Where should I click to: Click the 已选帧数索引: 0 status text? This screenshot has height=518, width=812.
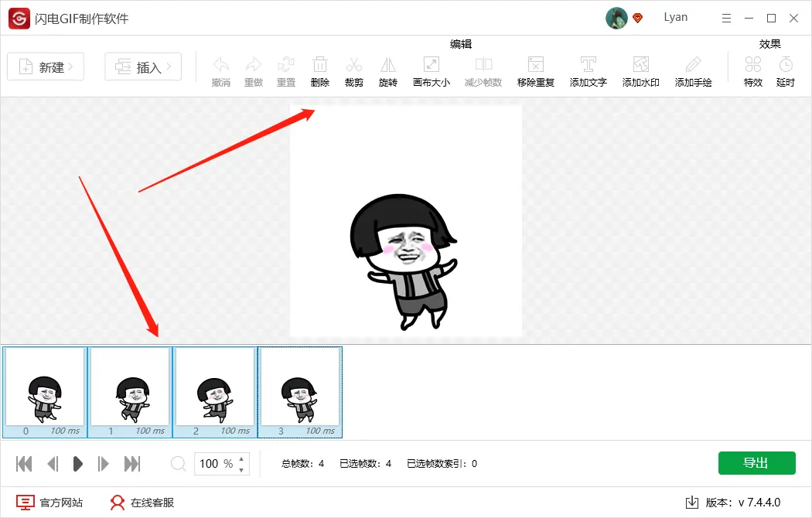click(x=442, y=464)
